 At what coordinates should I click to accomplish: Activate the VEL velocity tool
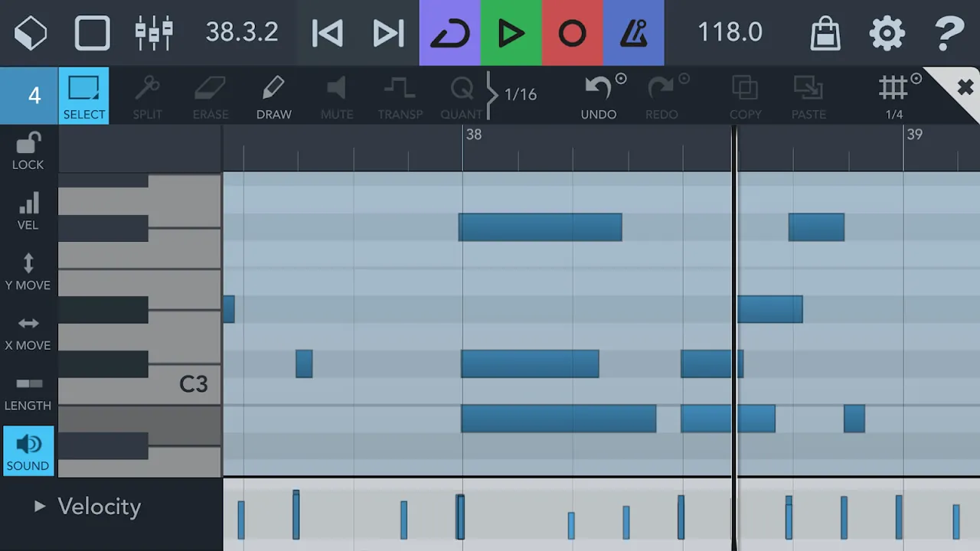click(x=28, y=211)
